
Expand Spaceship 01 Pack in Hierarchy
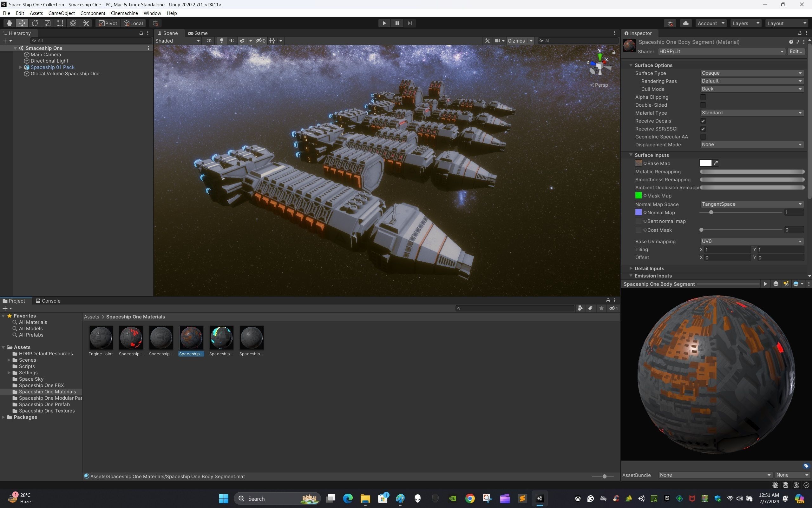tap(21, 67)
